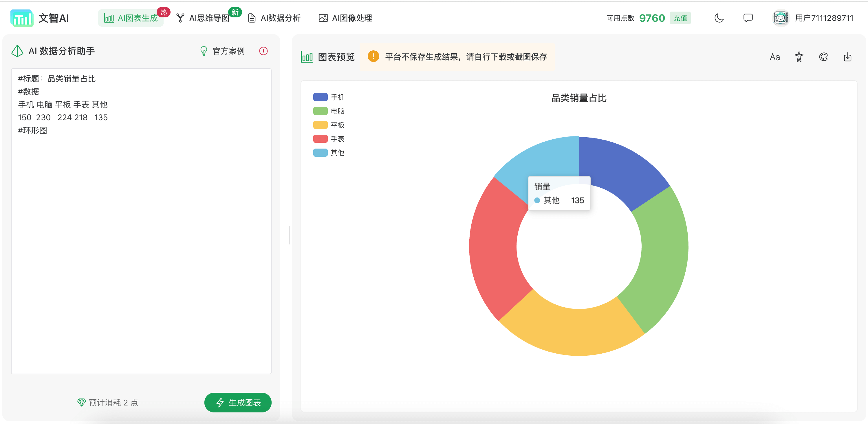Click the chart title 品类销量占比
Image resolution: width=868 pixels, height=424 pixels.
578,98
